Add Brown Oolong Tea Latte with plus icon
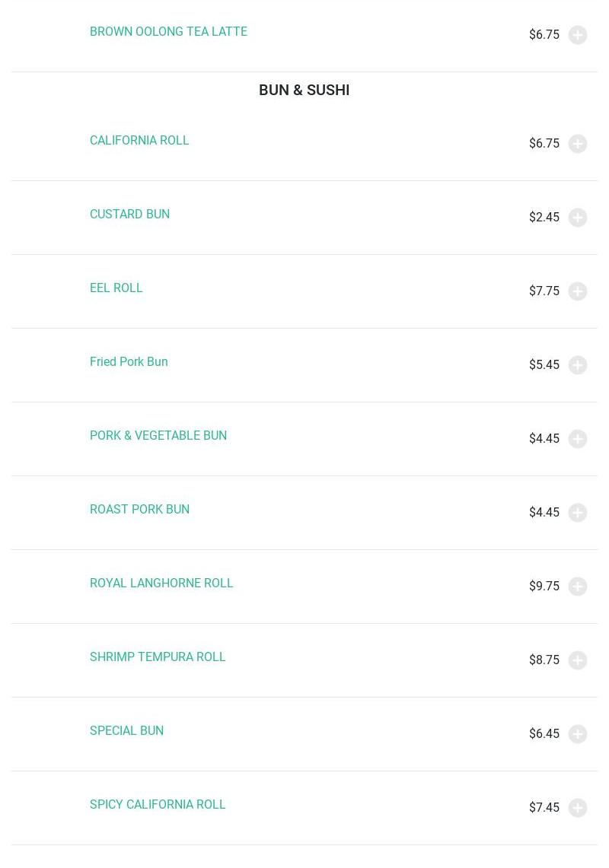This screenshot has width=609, height=868. click(x=578, y=35)
